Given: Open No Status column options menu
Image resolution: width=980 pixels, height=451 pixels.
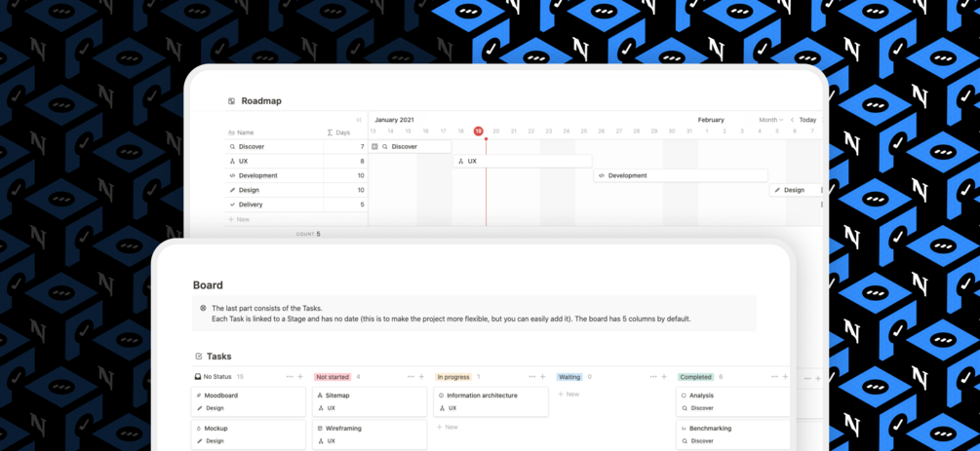Looking at the screenshot, I should (x=290, y=377).
